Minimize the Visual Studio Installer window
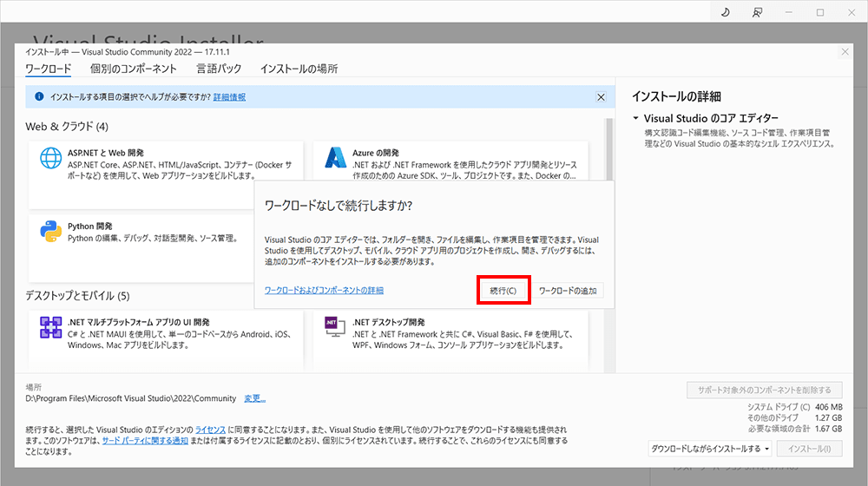This screenshot has height=486, width=868. [788, 12]
